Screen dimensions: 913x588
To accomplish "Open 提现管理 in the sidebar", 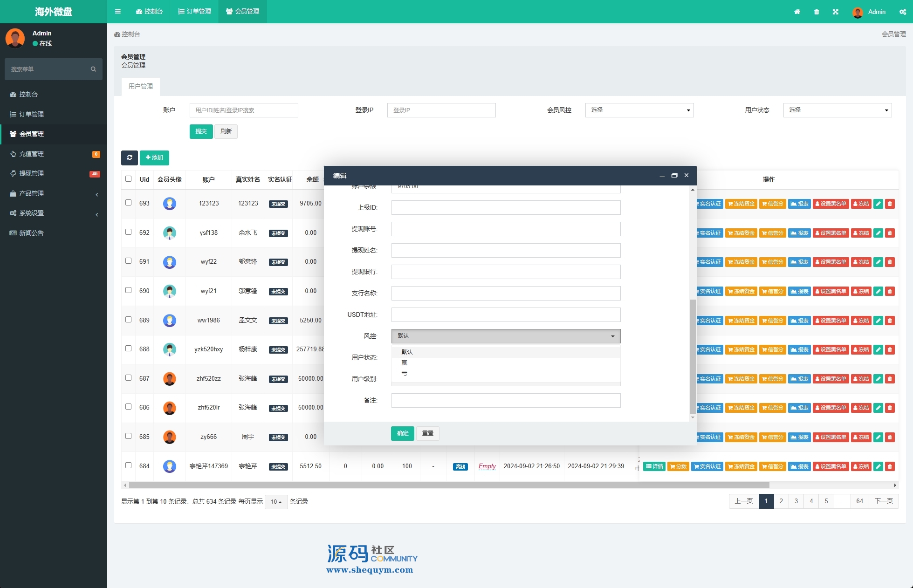I will (x=32, y=173).
